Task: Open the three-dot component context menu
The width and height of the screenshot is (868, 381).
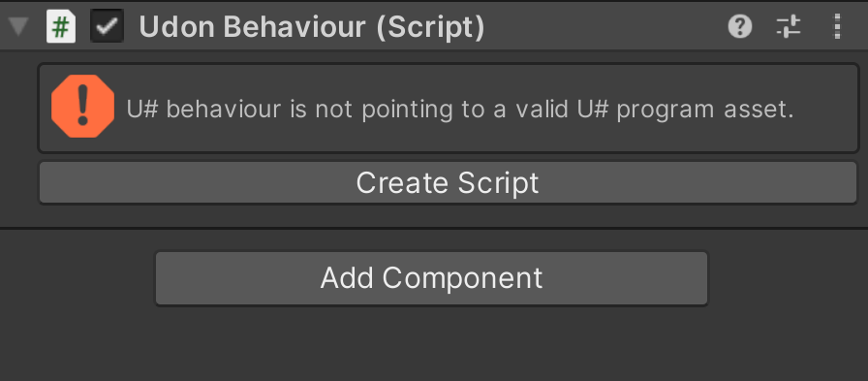Action: (837, 26)
